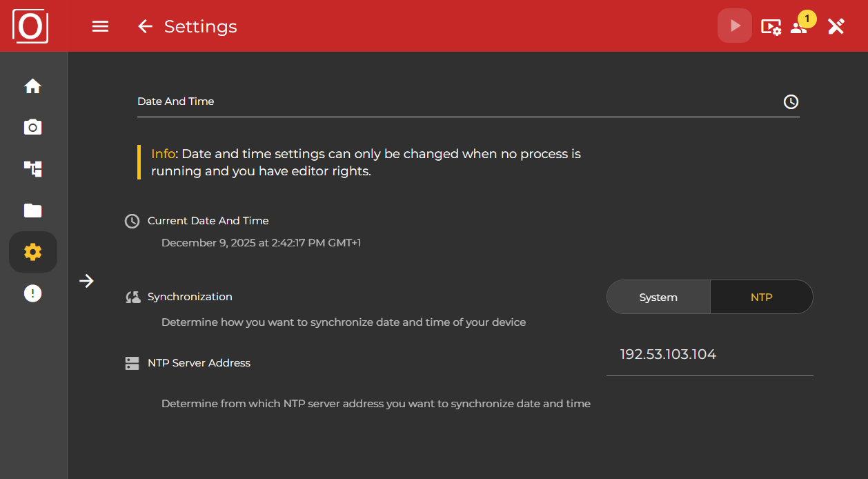Open the video recording settings icon
This screenshot has width=868, height=479.
[771, 26]
